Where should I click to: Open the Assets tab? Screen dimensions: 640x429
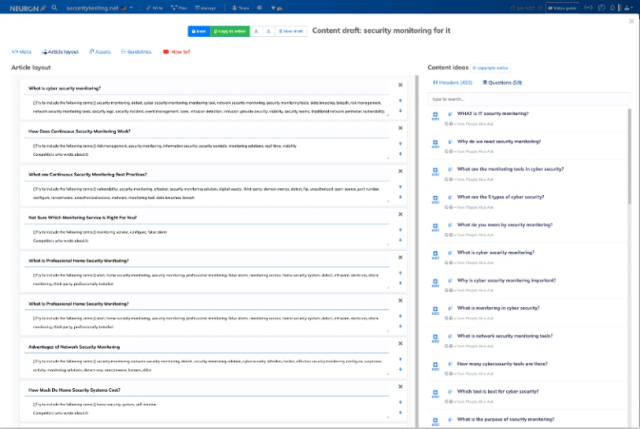[100, 52]
